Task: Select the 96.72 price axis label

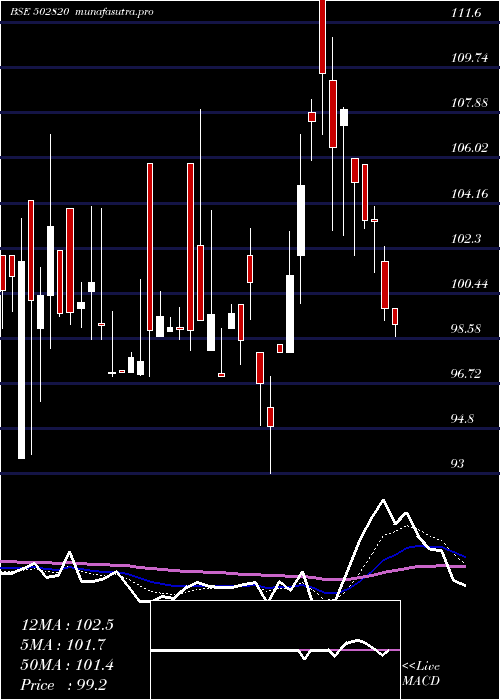Action: (467, 374)
